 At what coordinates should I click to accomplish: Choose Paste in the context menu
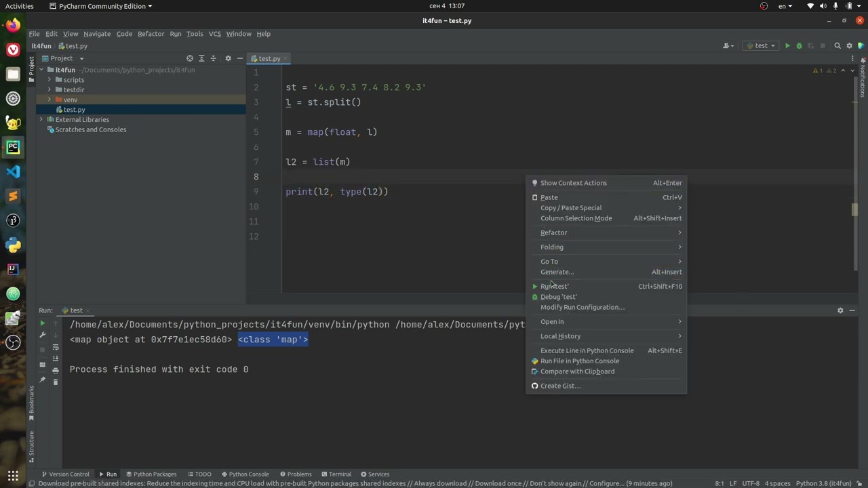click(x=606, y=197)
